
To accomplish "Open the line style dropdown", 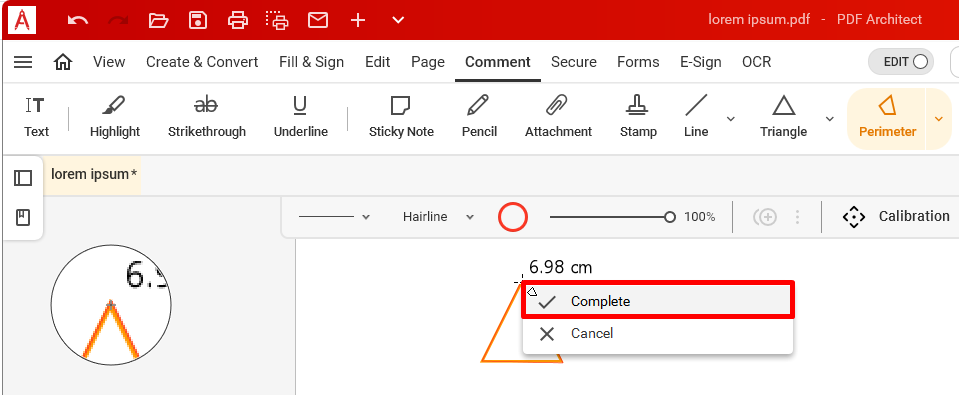I will [334, 216].
